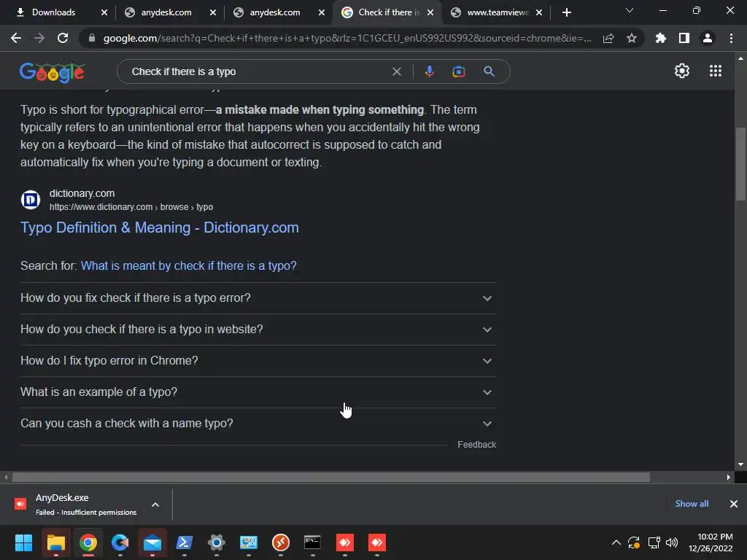Viewport: 747px width, 560px height.
Task: Click the scroll right arrow
Action: (x=729, y=477)
